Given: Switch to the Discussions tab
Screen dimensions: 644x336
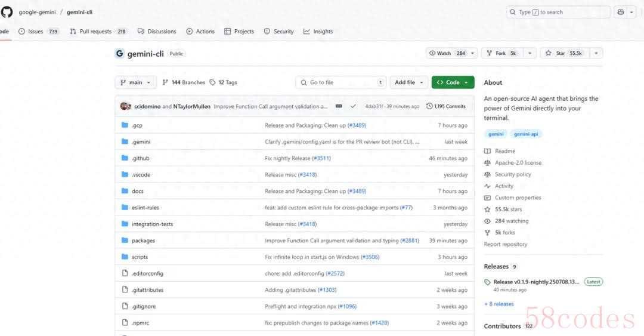Looking at the screenshot, I should coord(156,31).
